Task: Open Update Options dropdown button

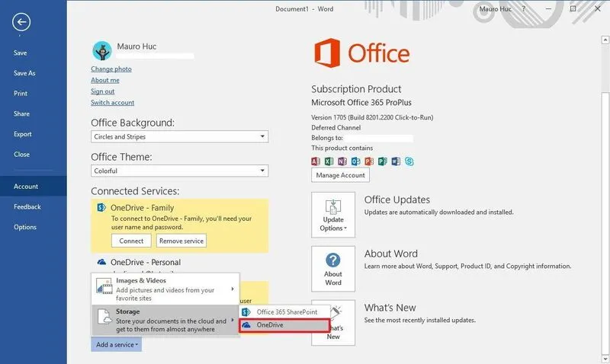Action: tap(333, 215)
